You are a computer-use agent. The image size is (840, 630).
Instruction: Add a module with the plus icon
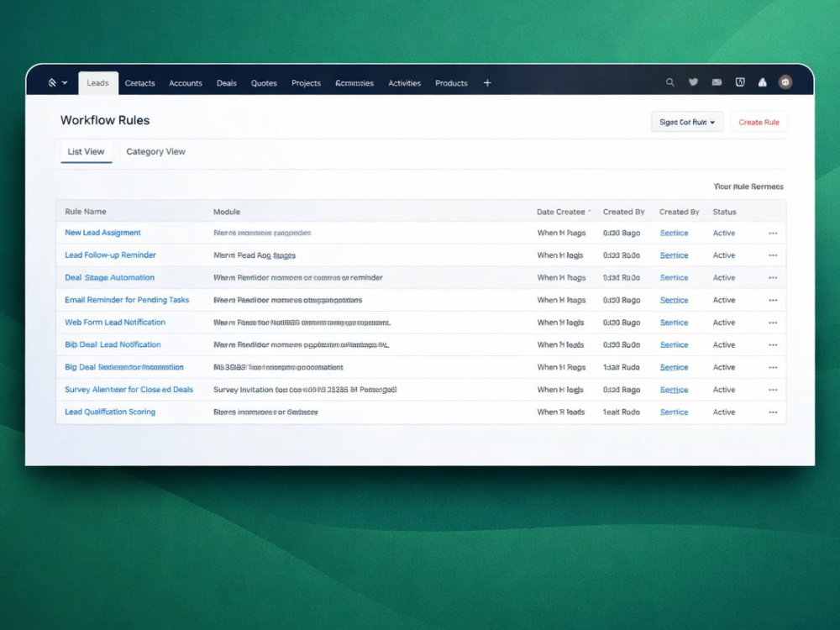click(x=487, y=83)
